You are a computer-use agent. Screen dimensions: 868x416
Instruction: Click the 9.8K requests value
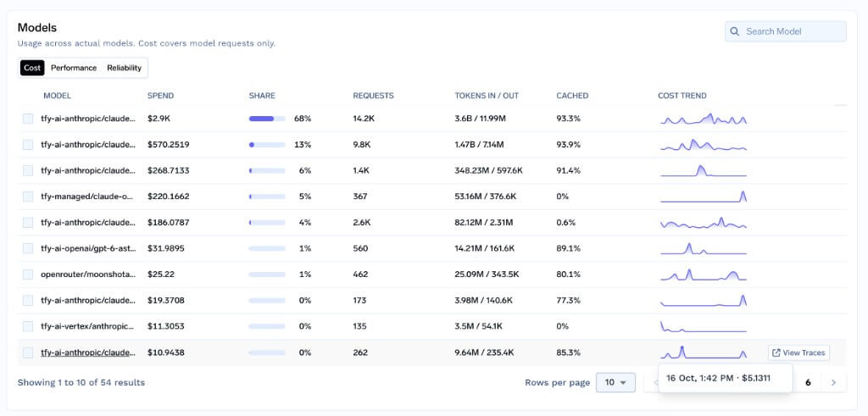pyautogui.click(x=361, y=144)
